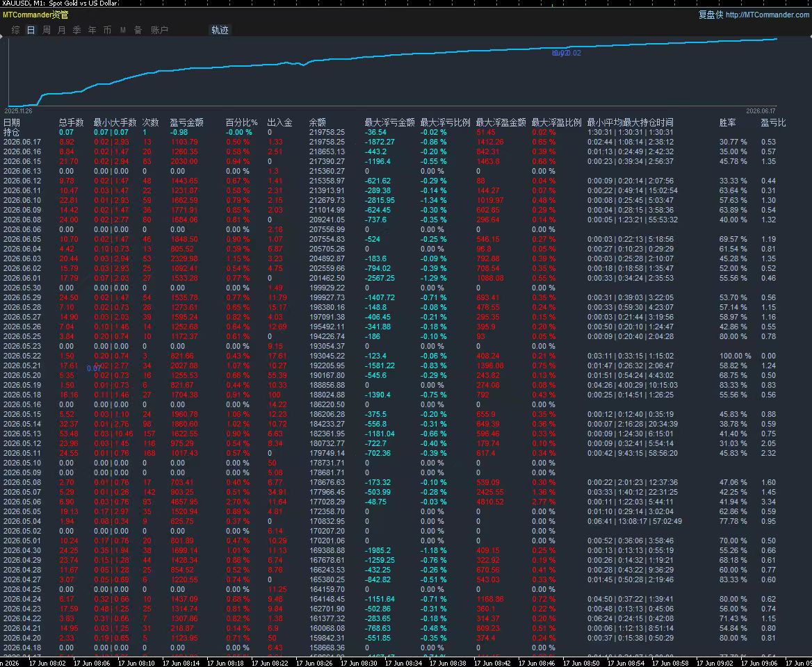Select the 日 daily tab

[x=31, y=30]
